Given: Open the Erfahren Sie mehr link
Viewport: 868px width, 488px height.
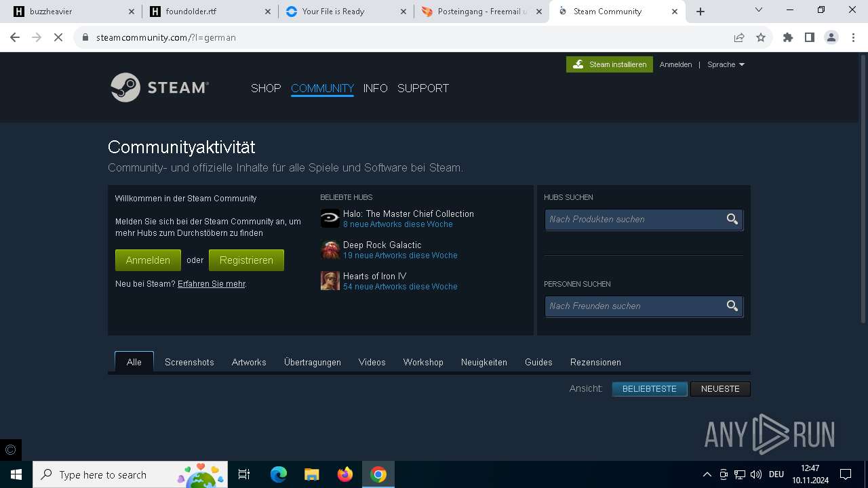Looking at the screenshot, I should pyautogui.click(x=212, y=284).
